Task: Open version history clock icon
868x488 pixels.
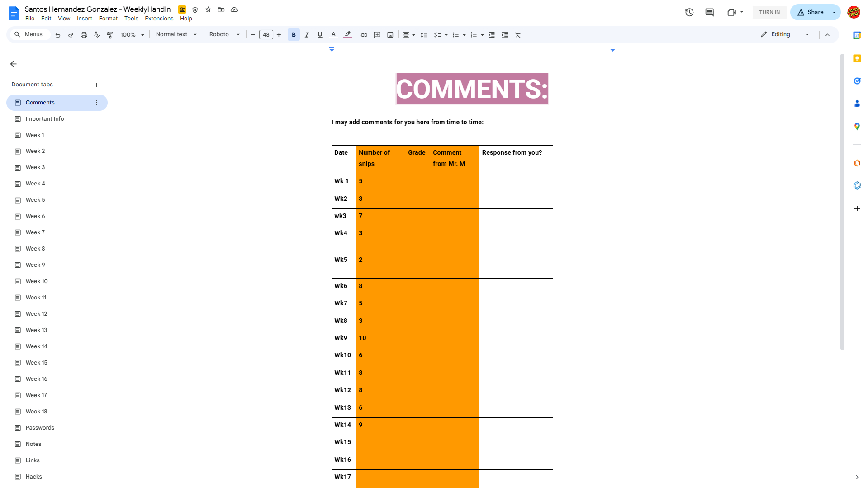Action: 689,12
